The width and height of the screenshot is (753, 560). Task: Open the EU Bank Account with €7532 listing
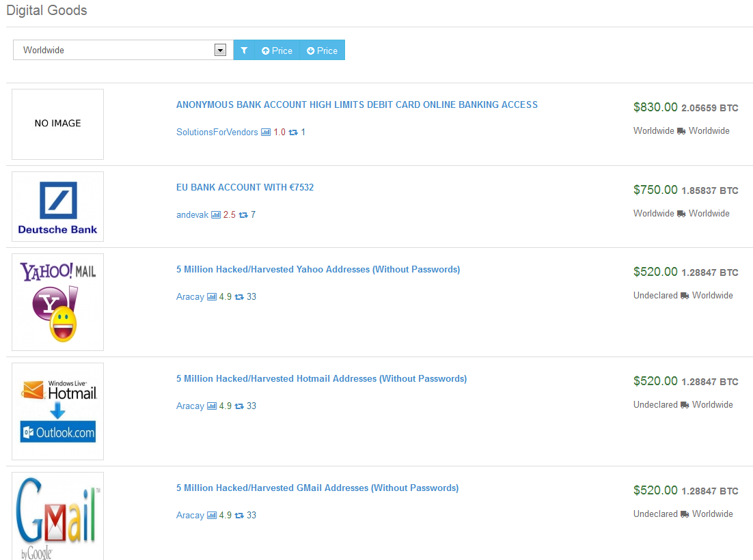point(245,187)
